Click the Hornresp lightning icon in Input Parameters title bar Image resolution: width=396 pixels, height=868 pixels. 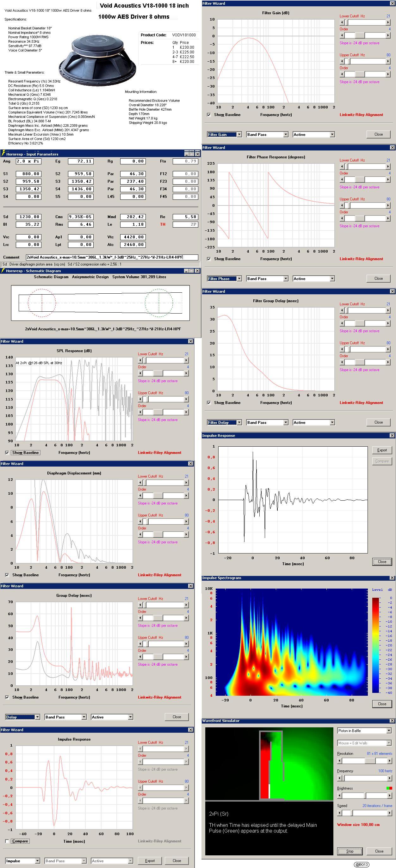tap(3, 154)
